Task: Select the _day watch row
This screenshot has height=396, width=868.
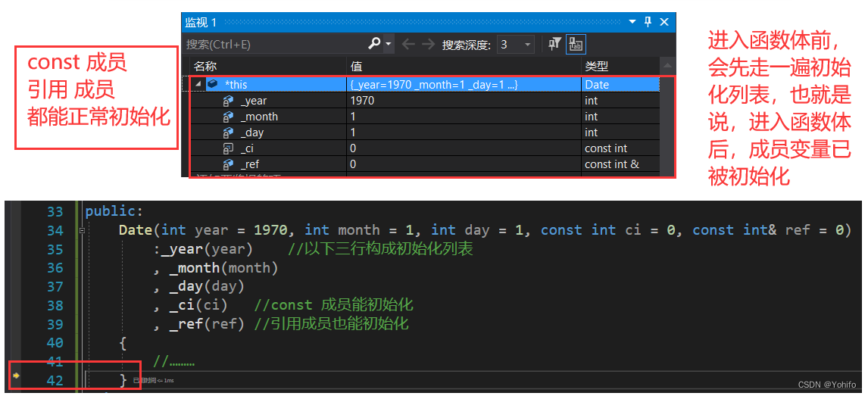Action: tap(425, 133)
